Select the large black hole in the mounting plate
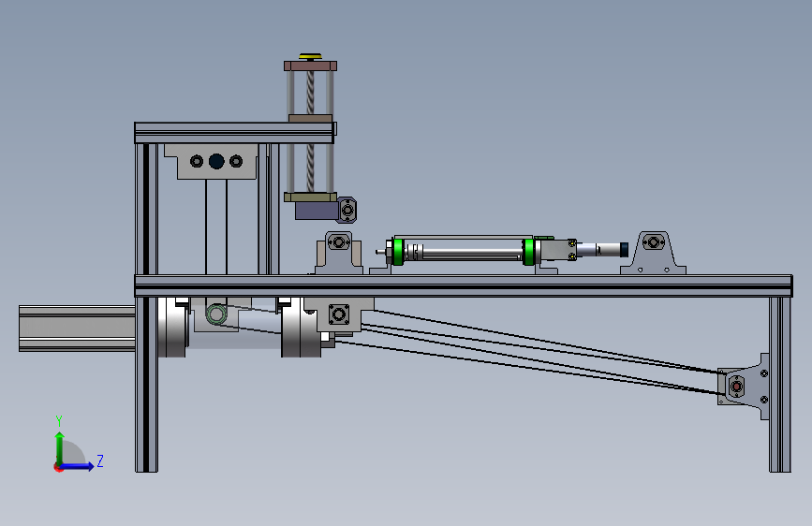This screenshot has width=812, height=526. pos(216,162)
